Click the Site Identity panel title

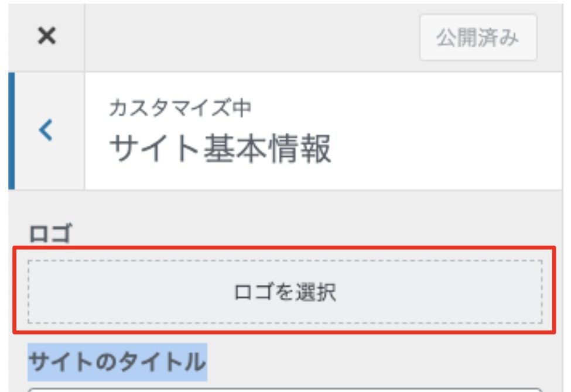click(220, 149)
